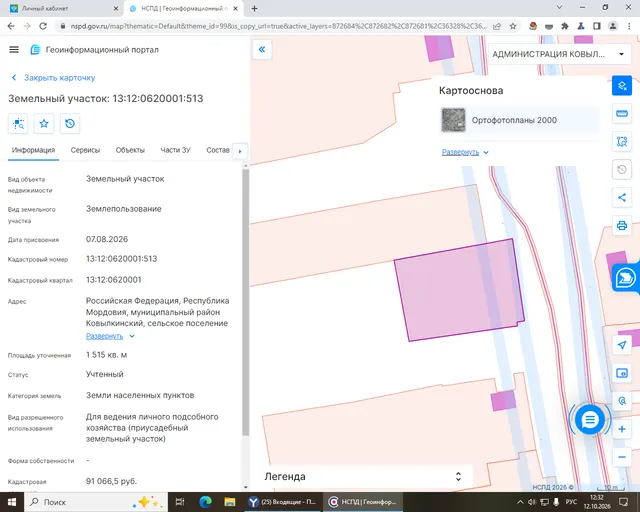640x512 pixels.
Task: Center map on my location arrow
Action: (x=622, y=345)
